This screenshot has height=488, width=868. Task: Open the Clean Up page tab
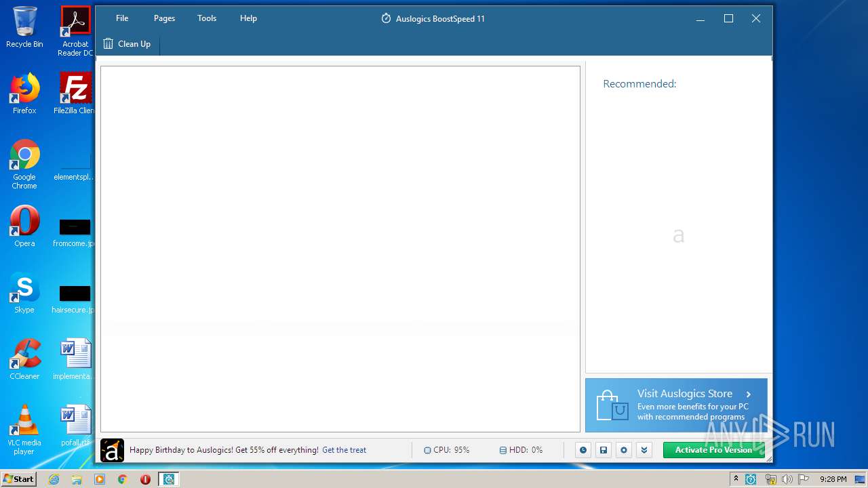click(x=127, y=44)
